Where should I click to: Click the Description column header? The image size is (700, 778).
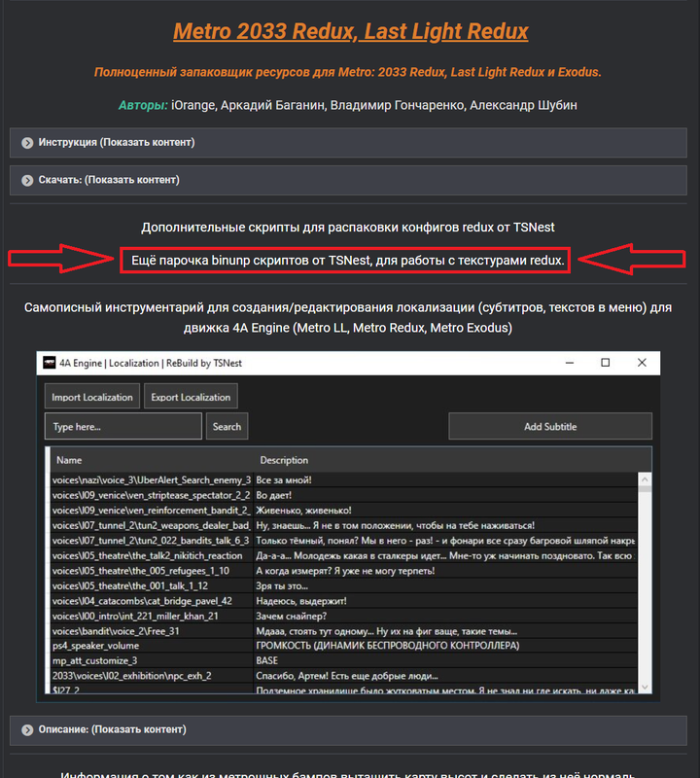(x=284, y=460)
